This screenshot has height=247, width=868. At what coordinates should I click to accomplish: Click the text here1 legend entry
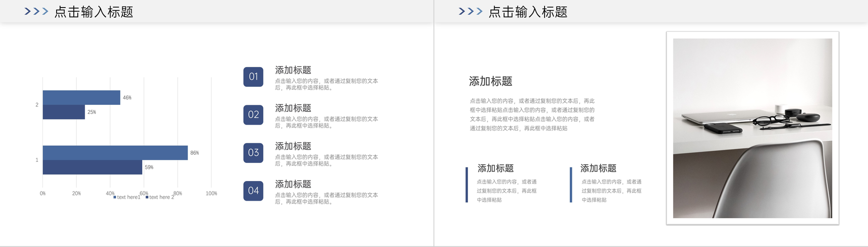tap(127, 197)
